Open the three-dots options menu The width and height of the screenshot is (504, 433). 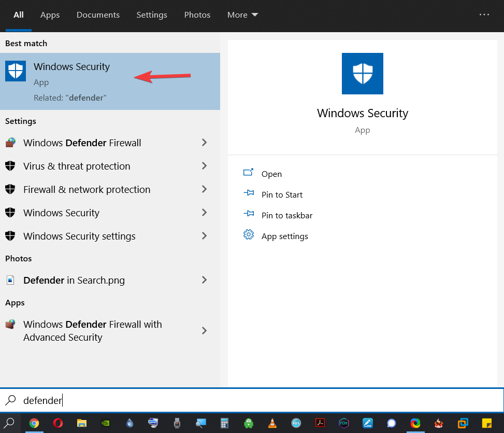(x=484, y=15)
